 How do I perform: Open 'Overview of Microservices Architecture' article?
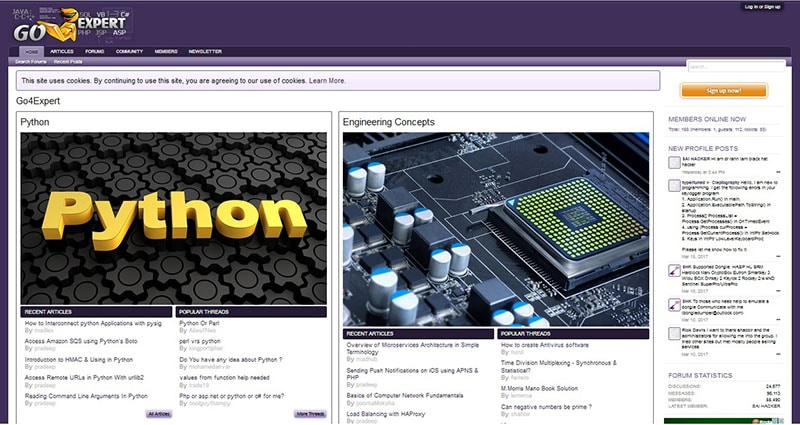[x=413, y=348]
